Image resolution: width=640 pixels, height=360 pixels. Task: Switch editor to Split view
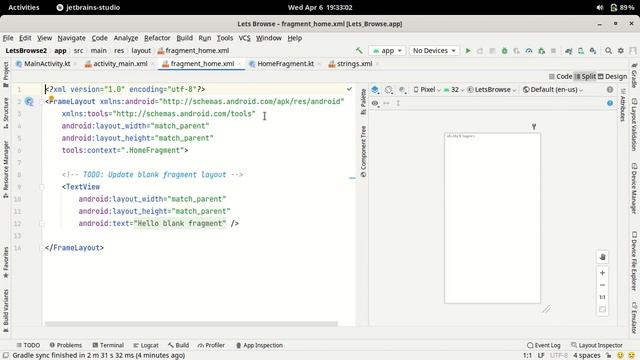(x=585, y=76)
